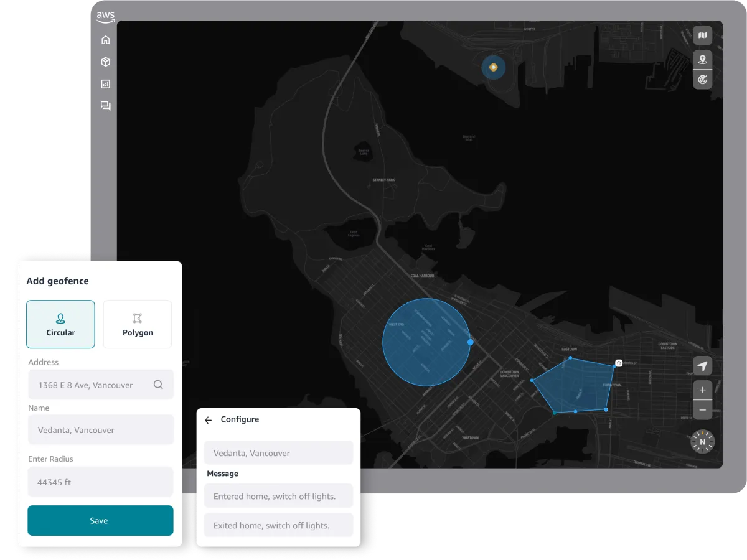Zoom in using the plus control
Viewport: 747px width, 560px height.
click(702, 390)
